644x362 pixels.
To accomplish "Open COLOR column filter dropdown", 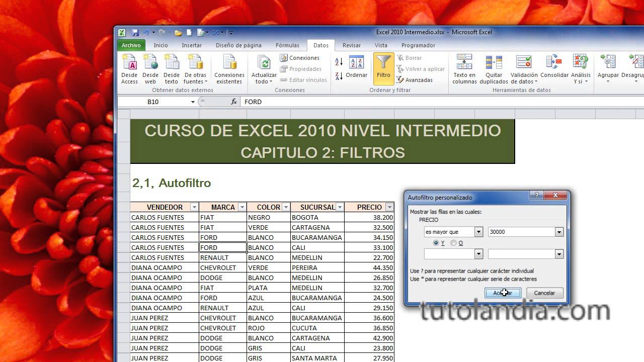I will [x=286, y=207].
